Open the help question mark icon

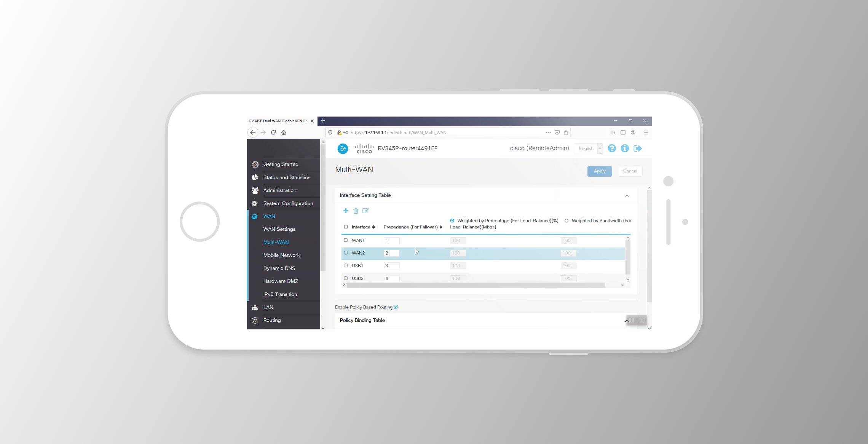coord(612,149)
